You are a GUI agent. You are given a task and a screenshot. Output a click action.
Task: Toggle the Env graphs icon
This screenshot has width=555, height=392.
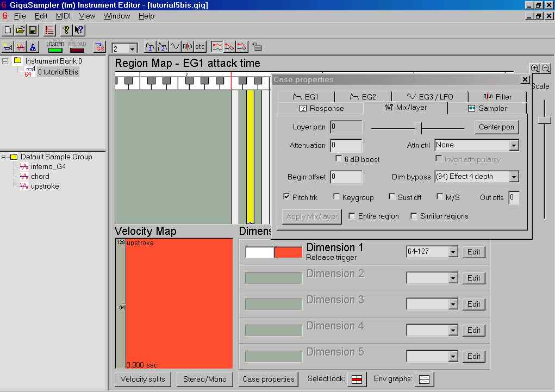tap(424, 379)
